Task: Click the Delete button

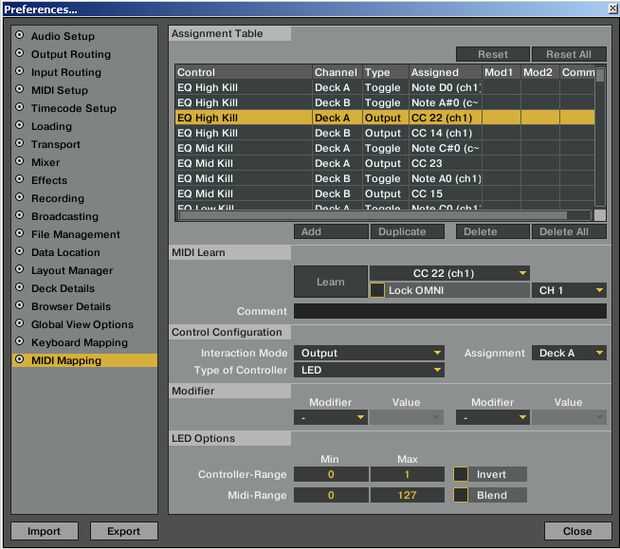Action: point(493,232)
